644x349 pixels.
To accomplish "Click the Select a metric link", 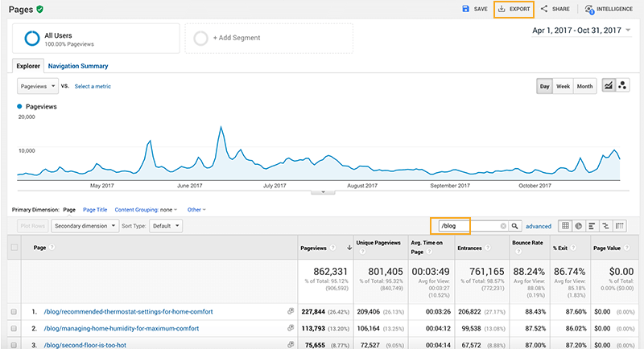I will [93, 86].
